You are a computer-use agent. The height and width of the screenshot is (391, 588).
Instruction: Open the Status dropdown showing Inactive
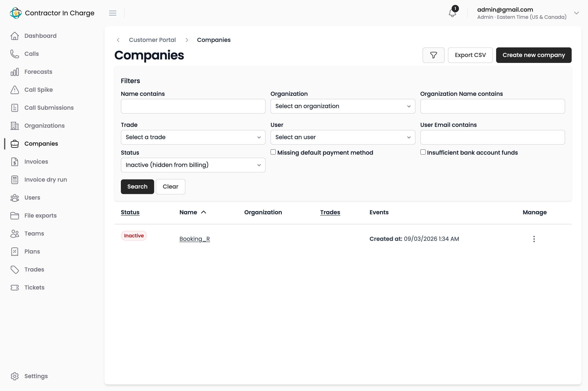[x=193, y=165]
